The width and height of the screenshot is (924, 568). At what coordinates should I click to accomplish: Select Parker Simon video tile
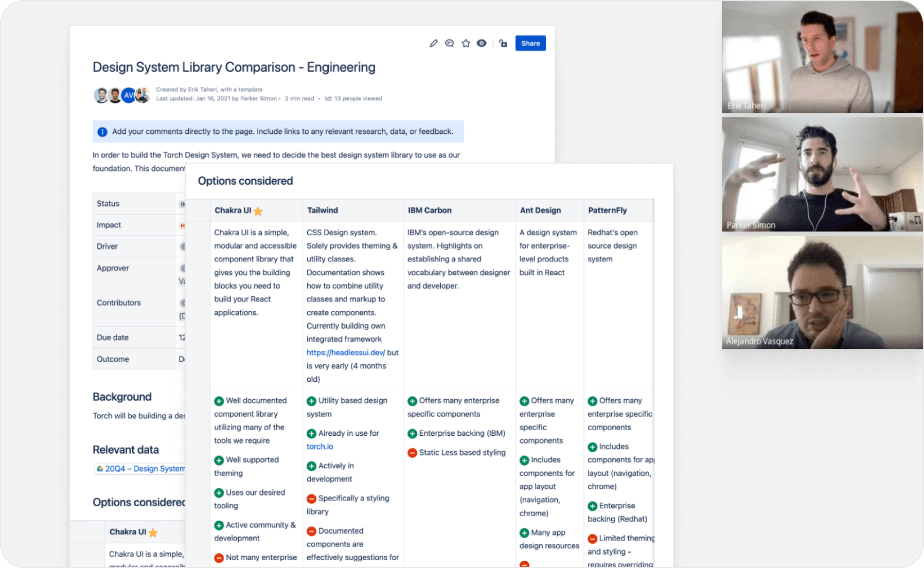tap(822, 174)
